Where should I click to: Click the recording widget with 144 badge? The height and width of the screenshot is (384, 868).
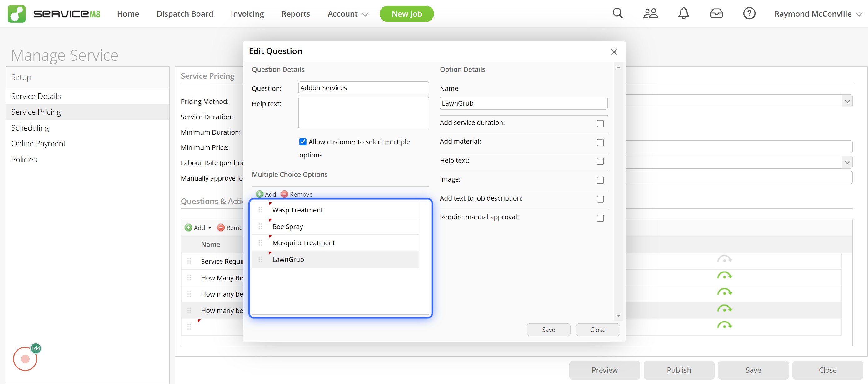25,359
